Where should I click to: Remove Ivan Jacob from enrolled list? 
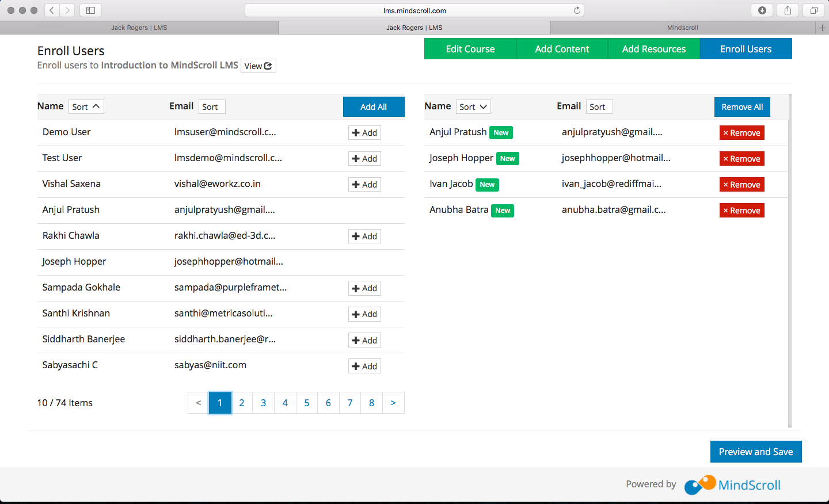742,185
